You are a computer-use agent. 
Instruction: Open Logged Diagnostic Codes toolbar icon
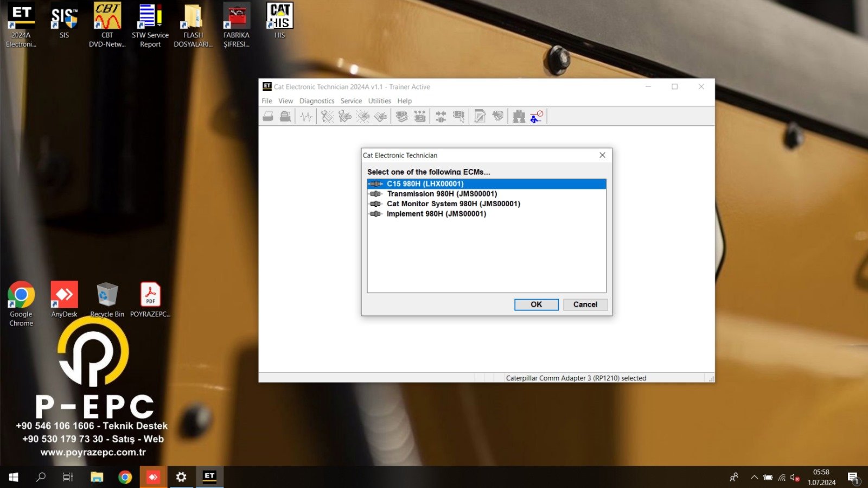click(345, 116)
